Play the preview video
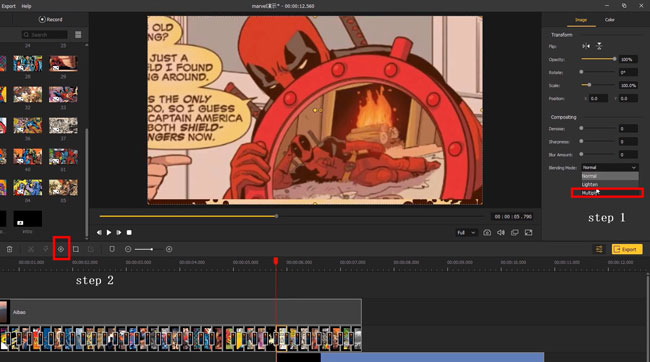The height and width of the screenshot is (362, 650). (x=109, y=233)
